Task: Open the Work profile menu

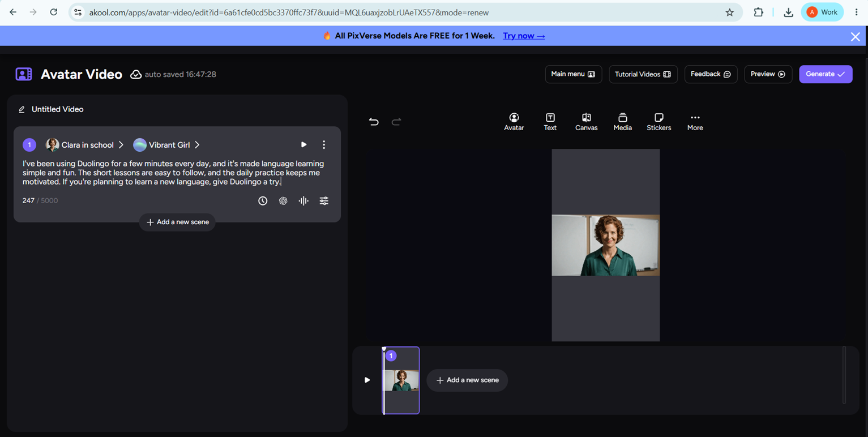Action: (822, 12)
